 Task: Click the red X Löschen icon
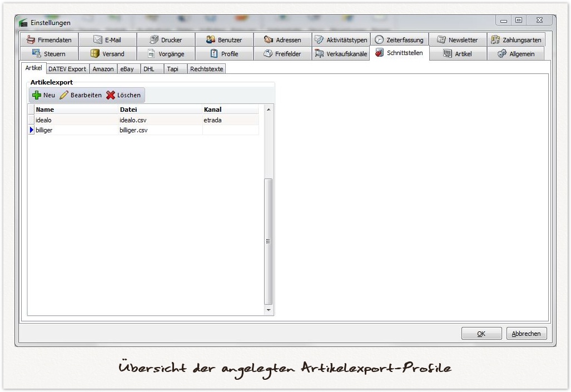(111, 95)
